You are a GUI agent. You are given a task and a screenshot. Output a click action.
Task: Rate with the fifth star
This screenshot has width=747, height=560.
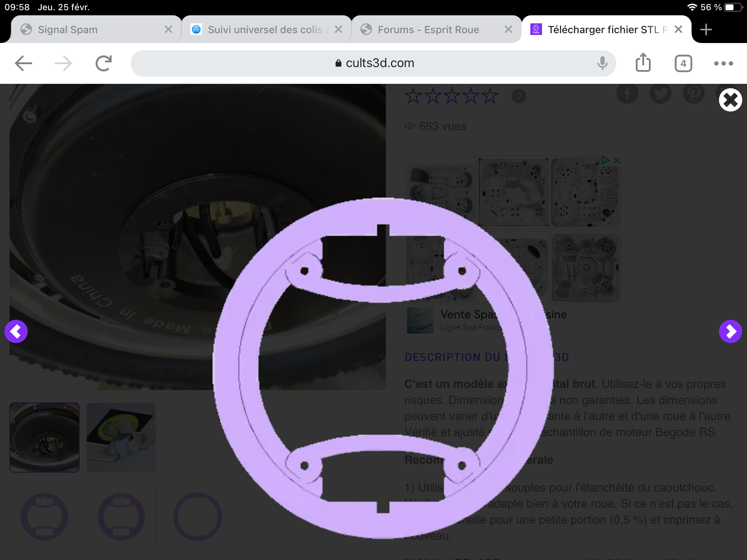coord(489,96)
